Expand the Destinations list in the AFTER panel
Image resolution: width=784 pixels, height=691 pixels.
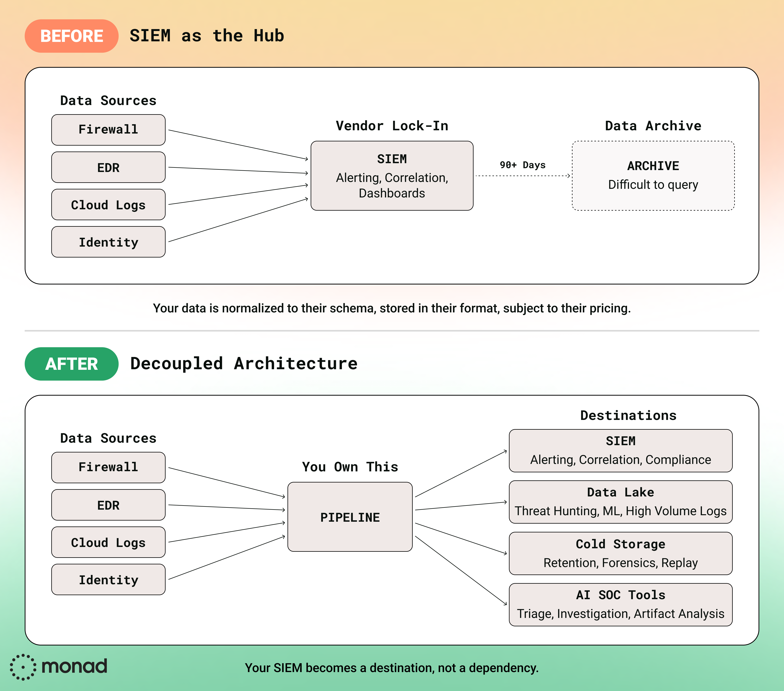click(628, 415)
